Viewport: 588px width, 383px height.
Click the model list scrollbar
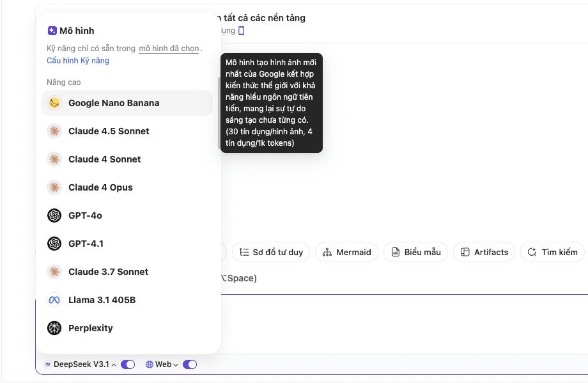(219, 113)
